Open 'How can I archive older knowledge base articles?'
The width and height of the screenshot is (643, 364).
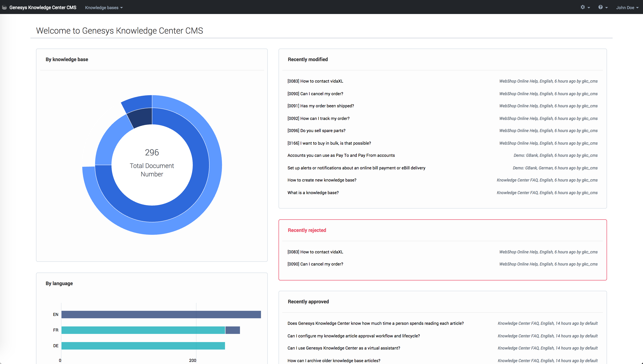(x=334, y=360)
